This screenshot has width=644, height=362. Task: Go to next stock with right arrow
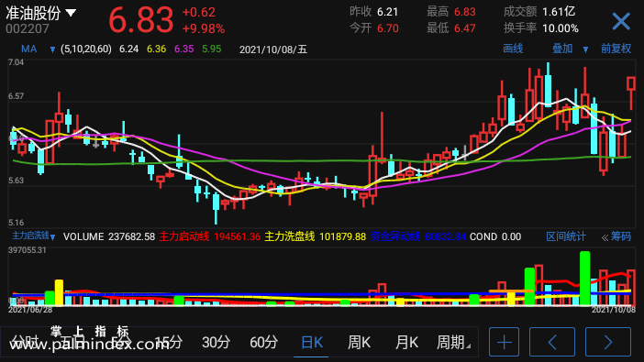click(608, 342)
